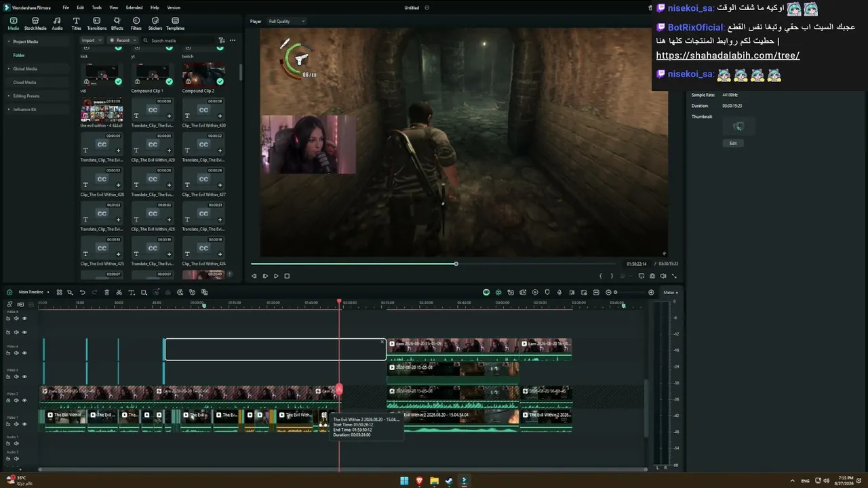
Task: Open the Stock Media tab
Action: [35, 24]
